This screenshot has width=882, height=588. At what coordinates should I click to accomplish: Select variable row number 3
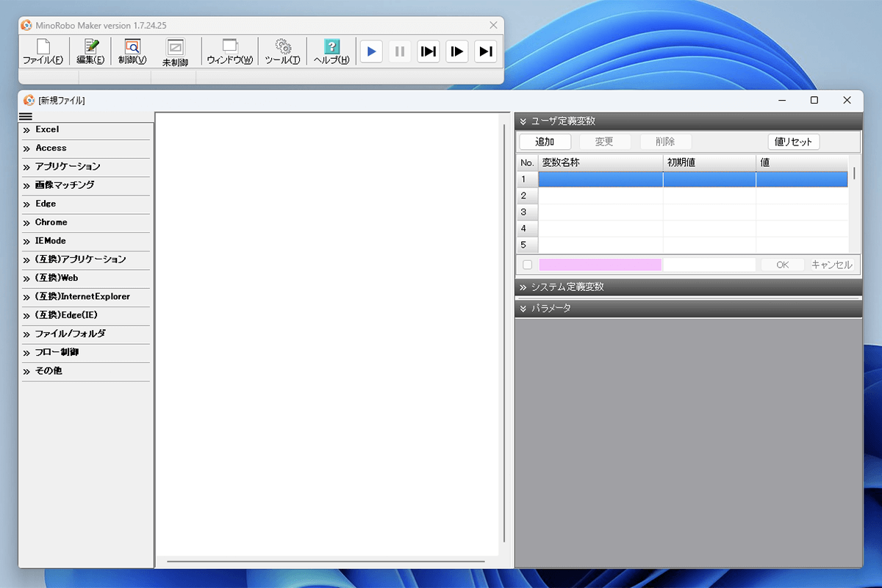pyautogui.click(x=683, y=212)
